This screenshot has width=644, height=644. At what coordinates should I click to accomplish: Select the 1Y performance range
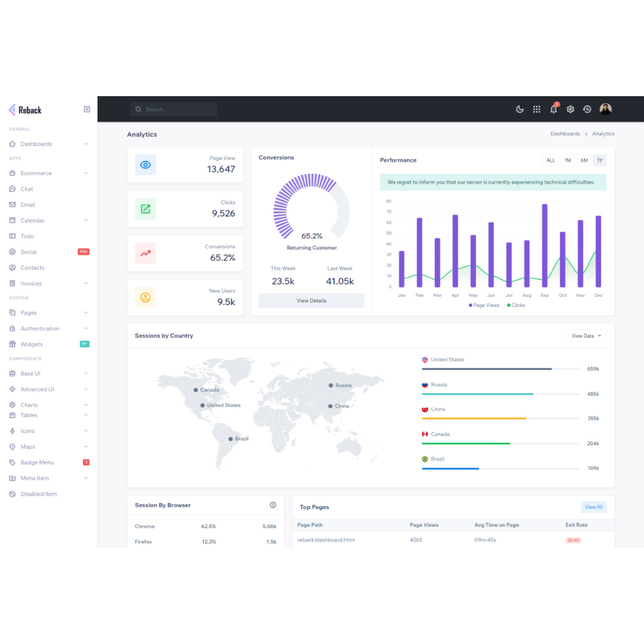(599, 160)
